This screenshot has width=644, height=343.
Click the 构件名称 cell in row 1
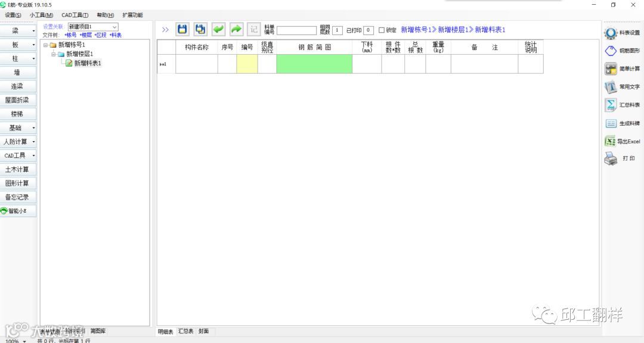(x=197, y=64)
